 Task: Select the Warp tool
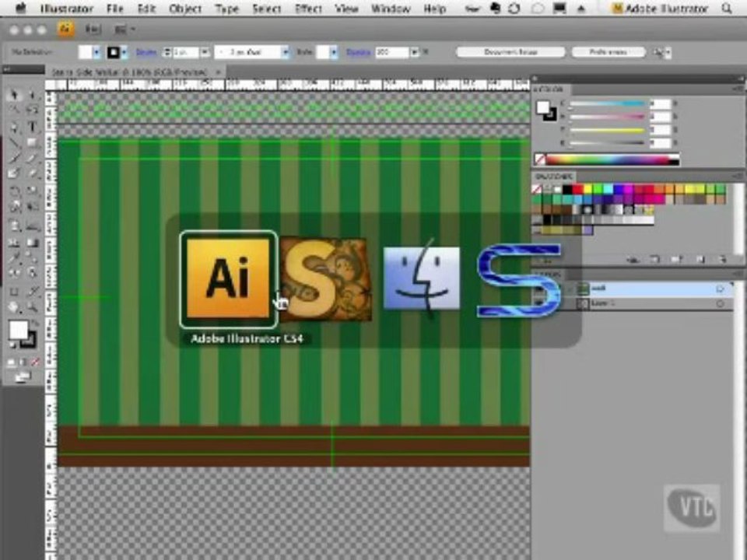pyautogui.click(x=14, y=207)
